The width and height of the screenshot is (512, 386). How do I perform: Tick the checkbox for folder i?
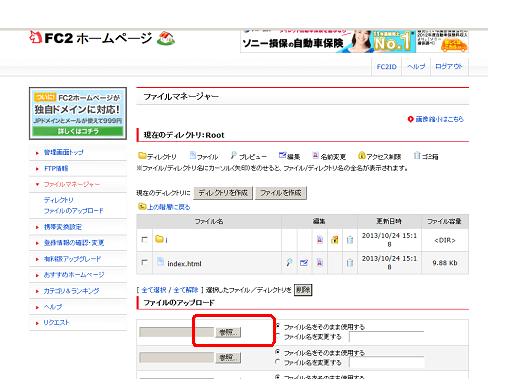point(144,239)
